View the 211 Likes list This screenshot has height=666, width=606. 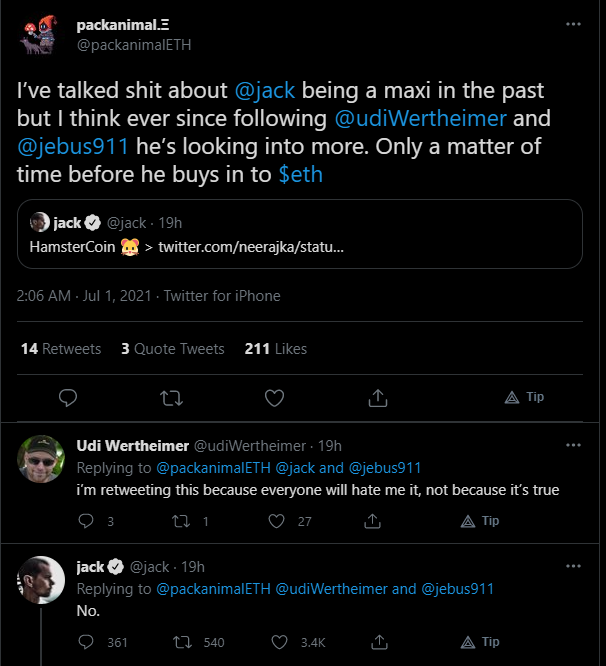pyautogui.click(x=276, y=349)
